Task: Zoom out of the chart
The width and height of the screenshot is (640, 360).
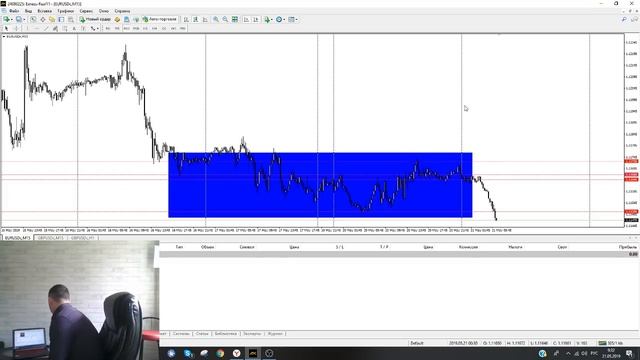Action: click(x=225, y=19)
